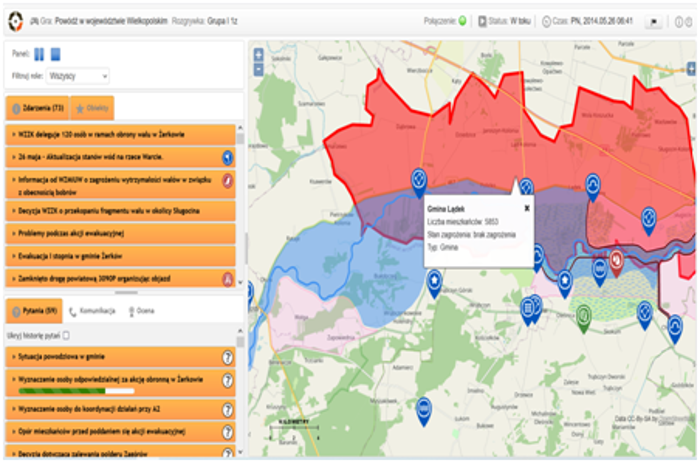Select the two-column panel layout icon
Image resolution: width=700 pixels, height=463 pixels.
pos(39,54)
